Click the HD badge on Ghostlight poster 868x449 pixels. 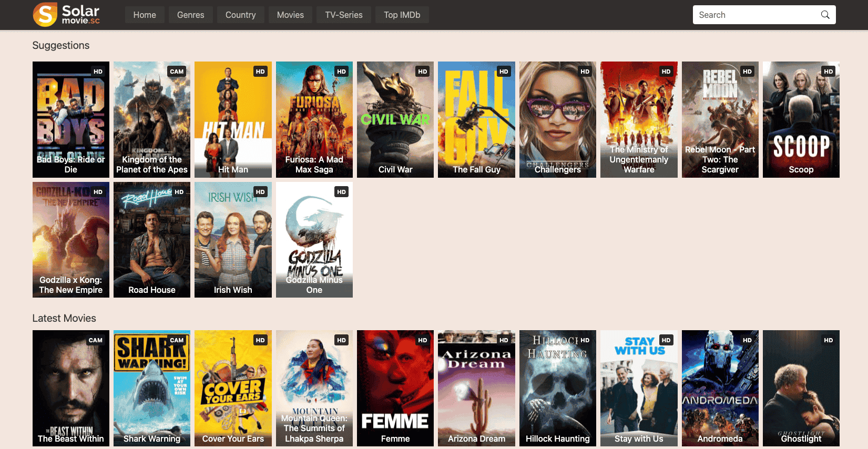click(x=828, y=340)
